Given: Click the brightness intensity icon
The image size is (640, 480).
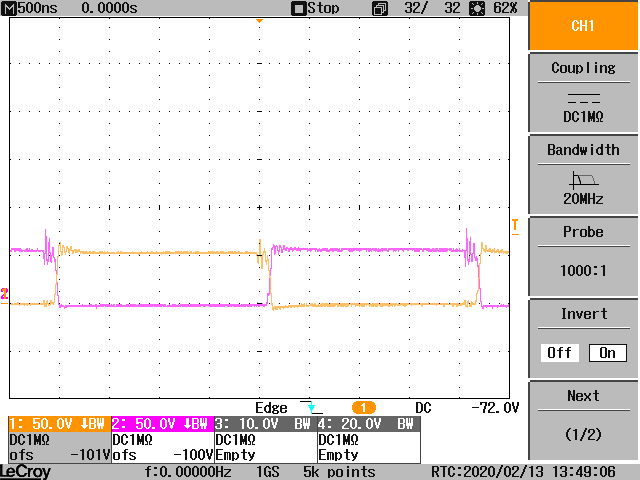Looking at the screenshot, I should click(476, 9).
